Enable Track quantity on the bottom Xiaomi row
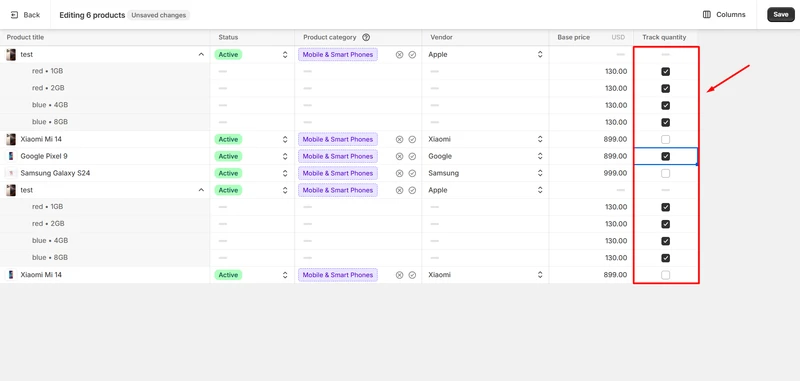 [x=665, y=275]
